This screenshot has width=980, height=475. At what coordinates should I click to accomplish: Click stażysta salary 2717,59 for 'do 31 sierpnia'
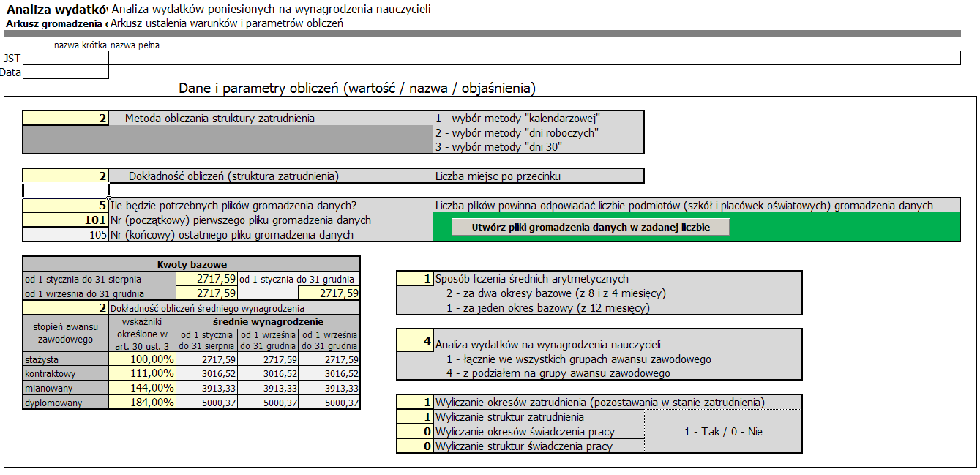(x=206, y=359)
